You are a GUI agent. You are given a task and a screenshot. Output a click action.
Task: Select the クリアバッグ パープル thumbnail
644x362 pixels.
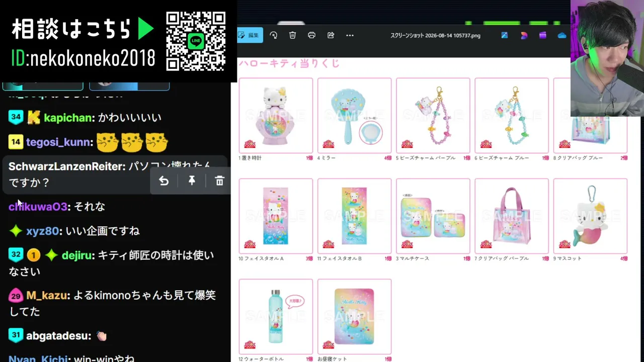click(x=511, y=216)
